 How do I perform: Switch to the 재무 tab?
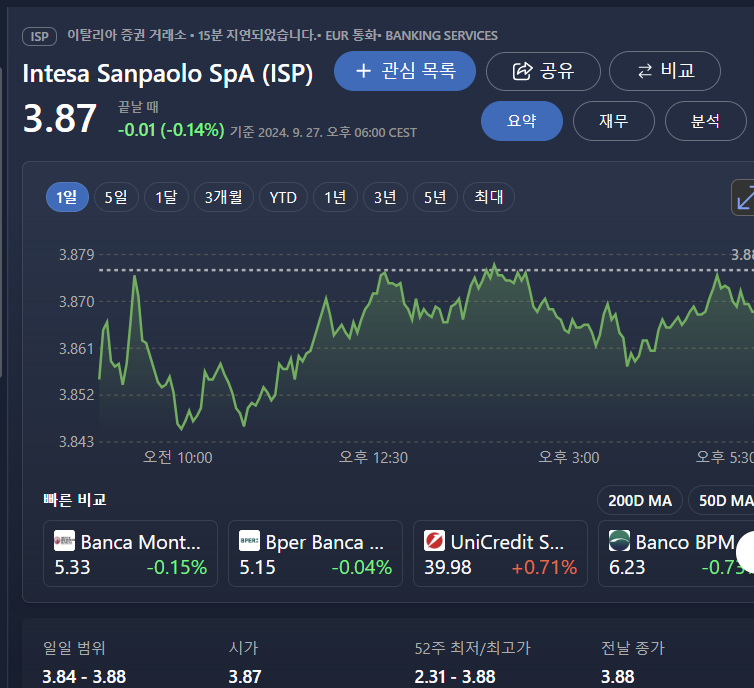(x=614, y=121)
